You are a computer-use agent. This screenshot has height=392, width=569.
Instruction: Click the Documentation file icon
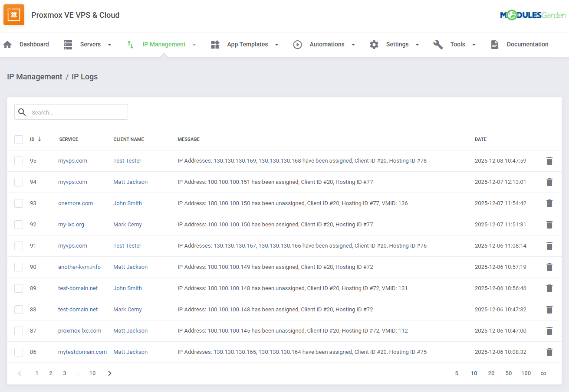495,45
